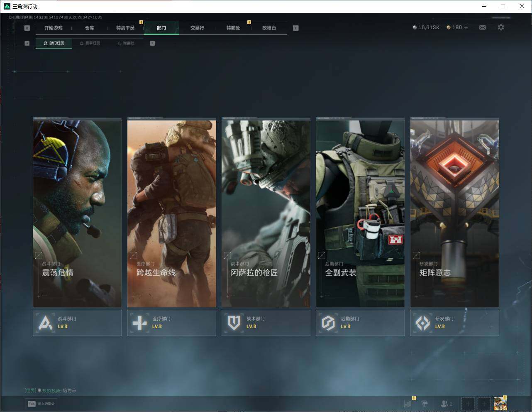Open the 矩阵意志 mission card

point(455,213)
